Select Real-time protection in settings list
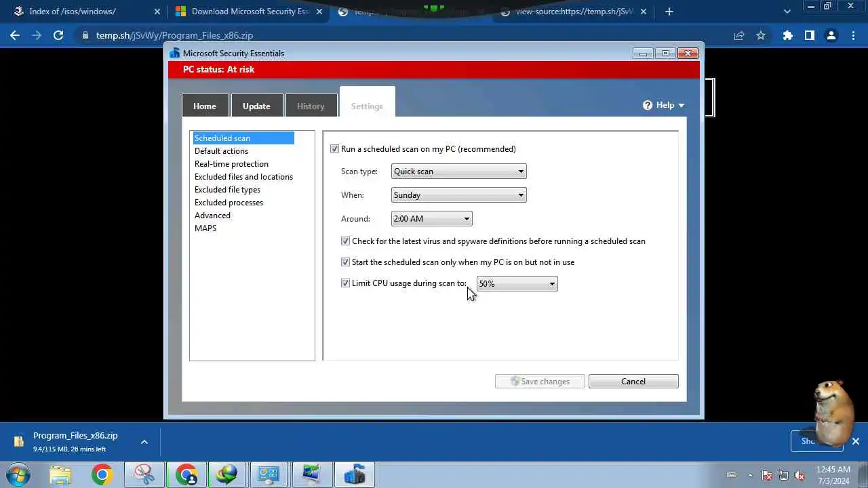Viewport: 868px width, 488px height. coord(231,164)
